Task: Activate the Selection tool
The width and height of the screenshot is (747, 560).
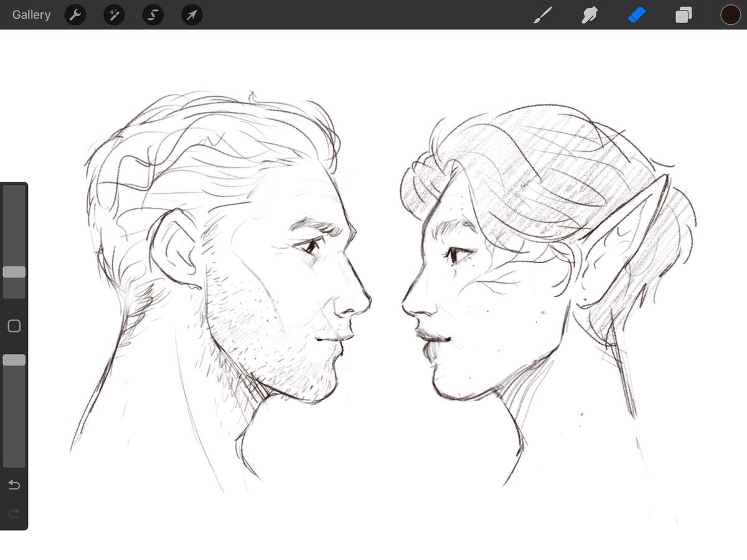Action: point(153,15)
